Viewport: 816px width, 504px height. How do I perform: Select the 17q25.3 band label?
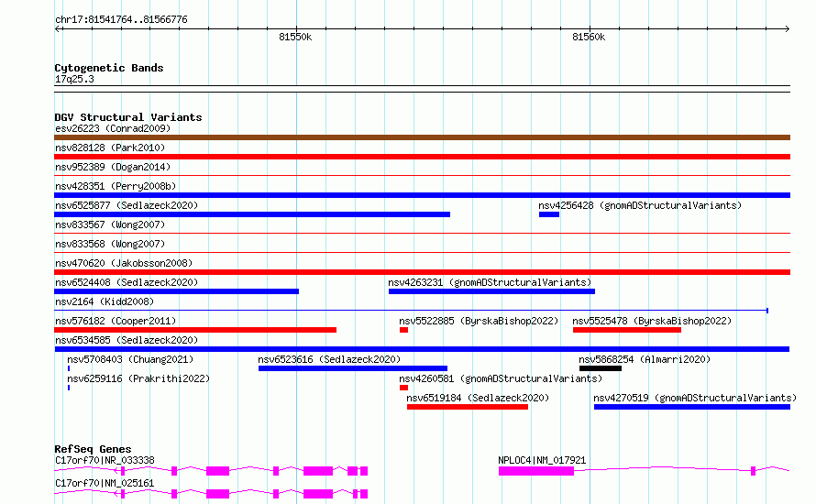pos(74,79)
